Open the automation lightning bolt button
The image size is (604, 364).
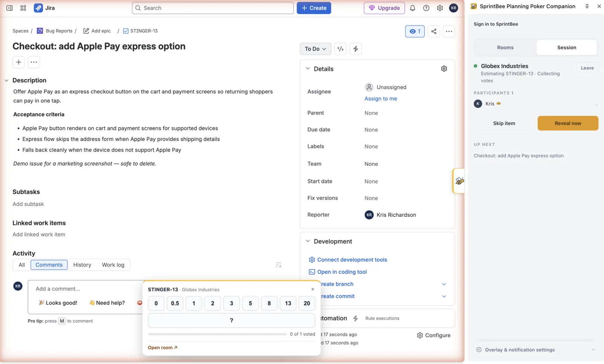point(356,49)
